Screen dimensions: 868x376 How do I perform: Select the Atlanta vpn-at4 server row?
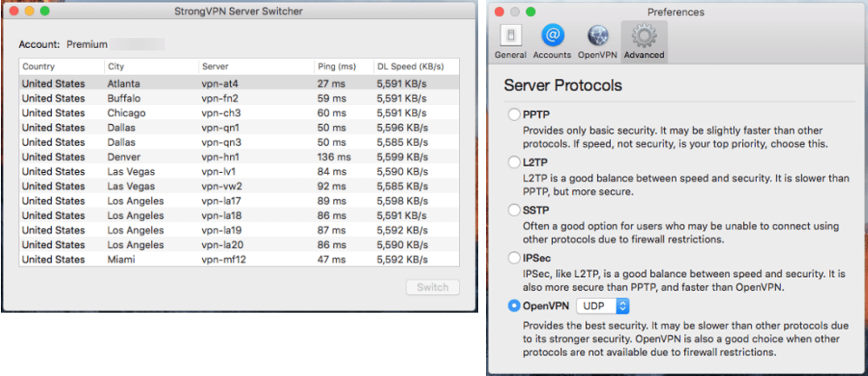[x=240, y=83]
